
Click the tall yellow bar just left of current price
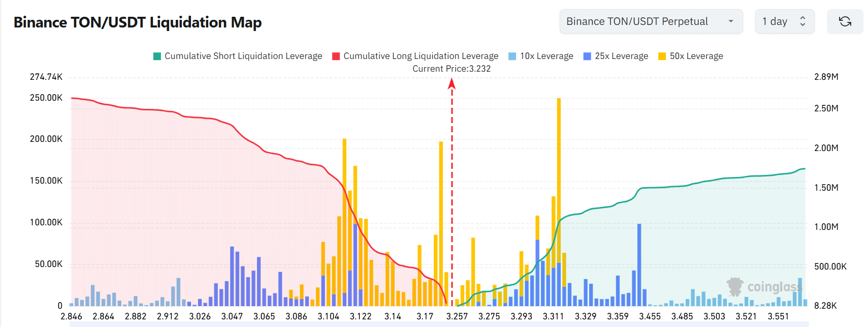[441, 223]
